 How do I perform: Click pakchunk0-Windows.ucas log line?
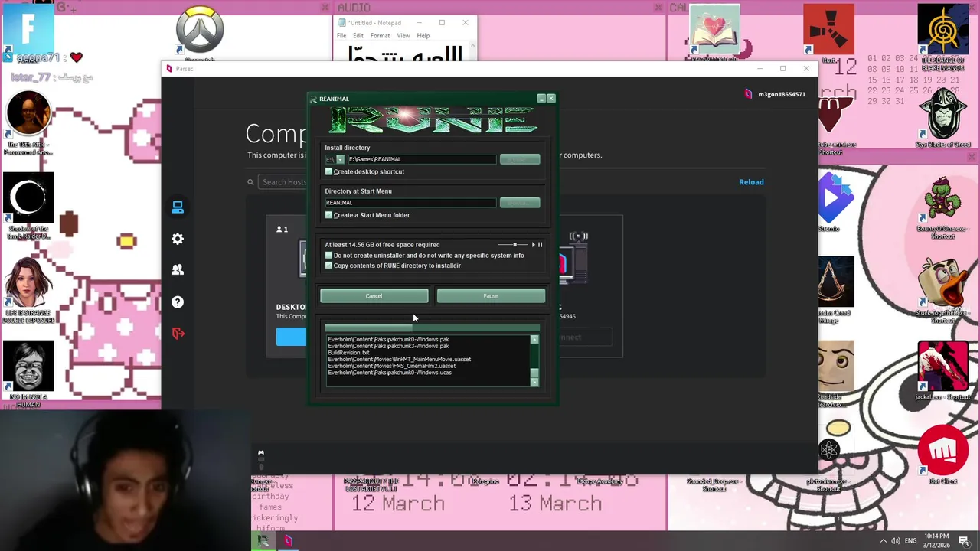pos(390,373)
